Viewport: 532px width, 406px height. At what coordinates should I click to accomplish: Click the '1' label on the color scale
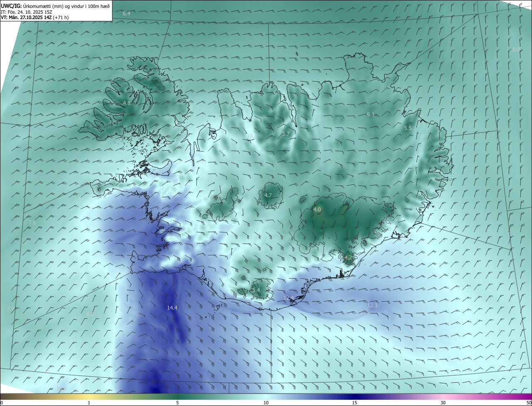pyautogui.click(x=89, y=403)
